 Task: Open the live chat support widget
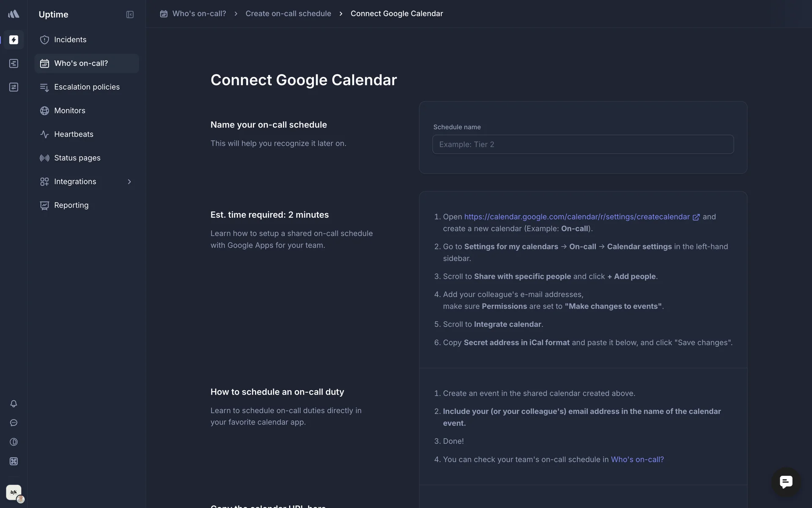(x=786, y=482)
